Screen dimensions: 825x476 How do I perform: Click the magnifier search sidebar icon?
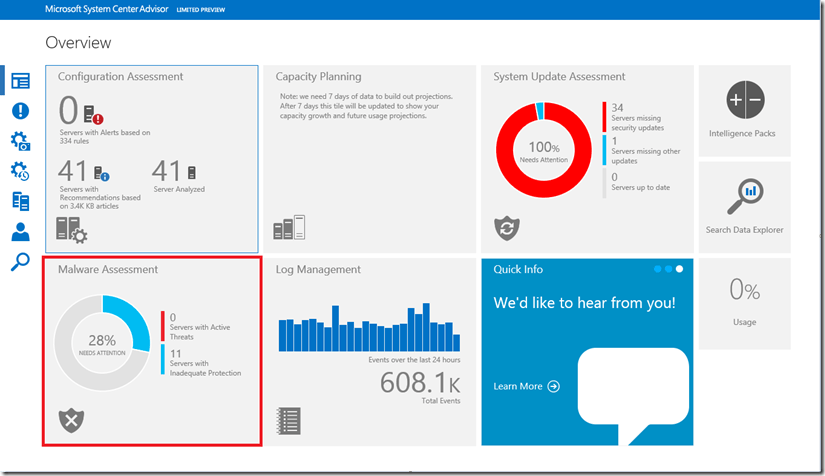point(20,262)
